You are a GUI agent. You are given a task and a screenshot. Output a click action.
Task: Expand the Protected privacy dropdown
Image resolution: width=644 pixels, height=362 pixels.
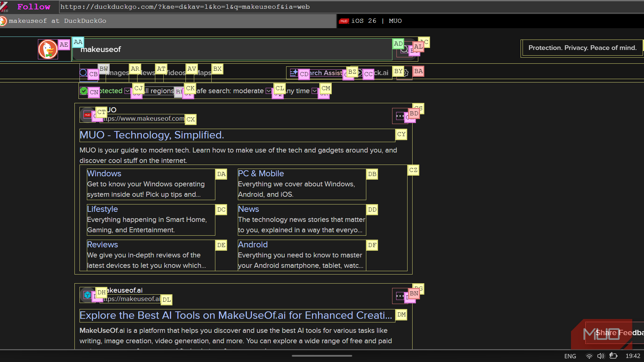(105, 91)
